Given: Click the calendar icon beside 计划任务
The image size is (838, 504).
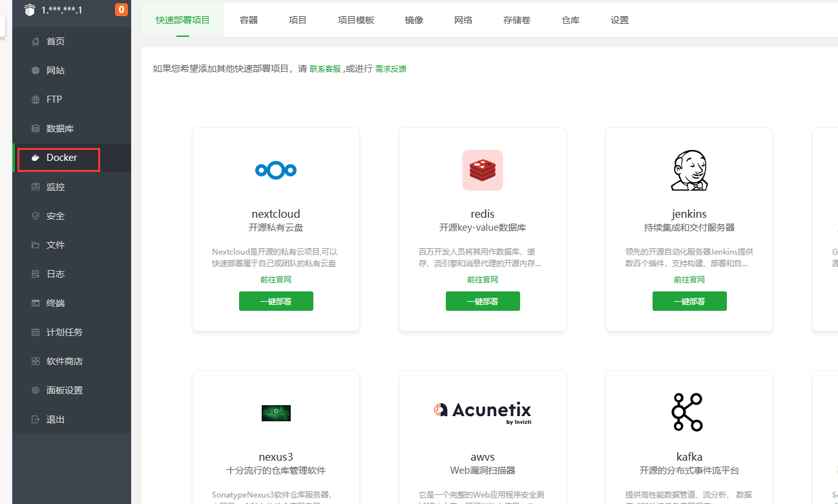Looking at the screenshot, I should pyautogui.click(x=36, y=332).
